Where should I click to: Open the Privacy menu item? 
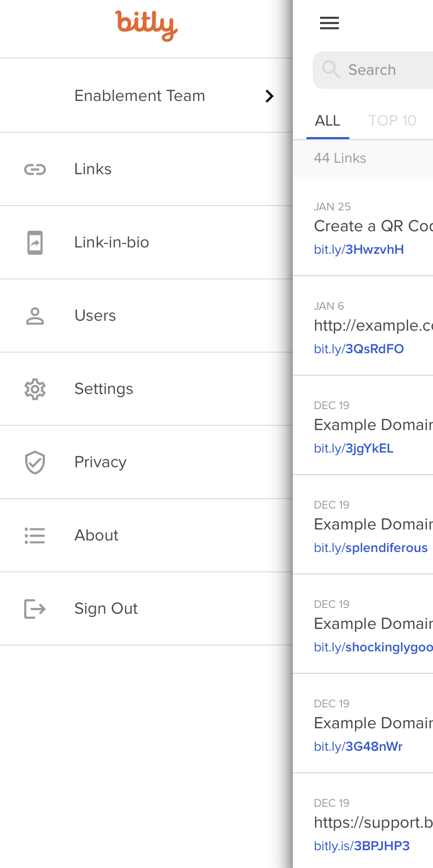tap(146, 462)
